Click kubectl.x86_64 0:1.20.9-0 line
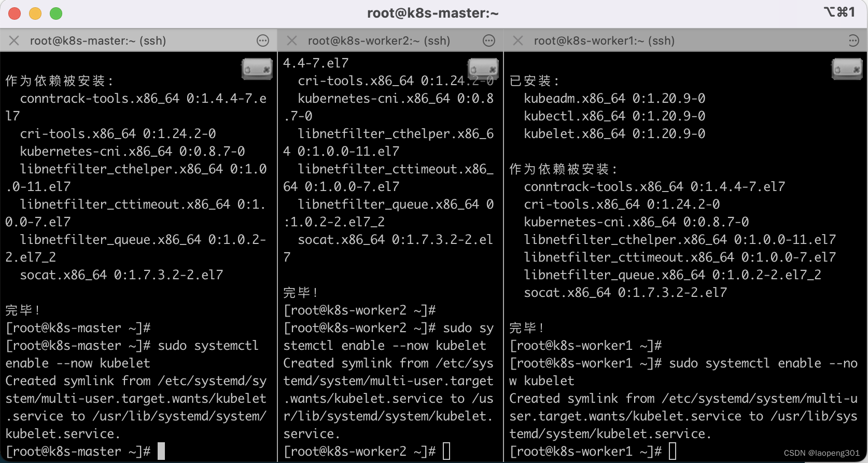Screen dimensions: 868x463 (614, 116)
